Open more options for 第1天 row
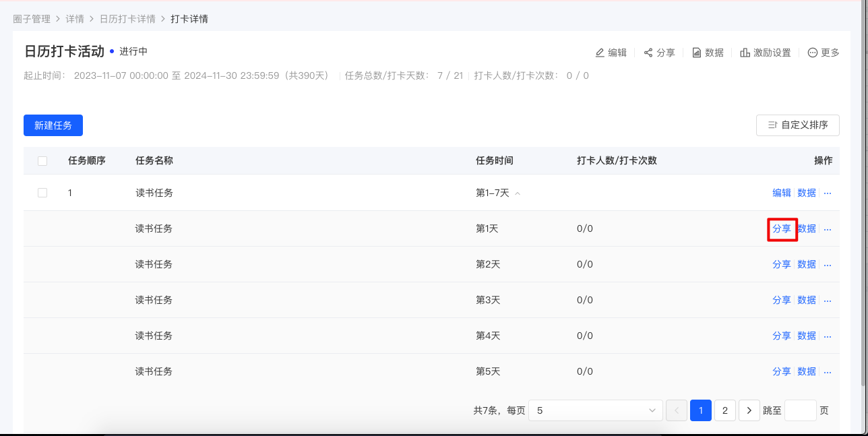The image size is (868, 436). pos(828,229)
